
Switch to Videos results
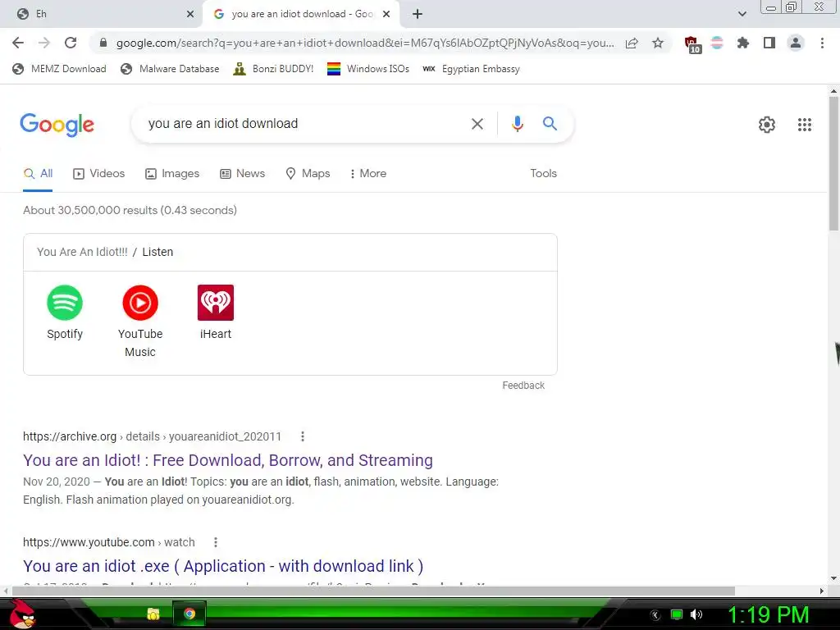tap(98, 174)
